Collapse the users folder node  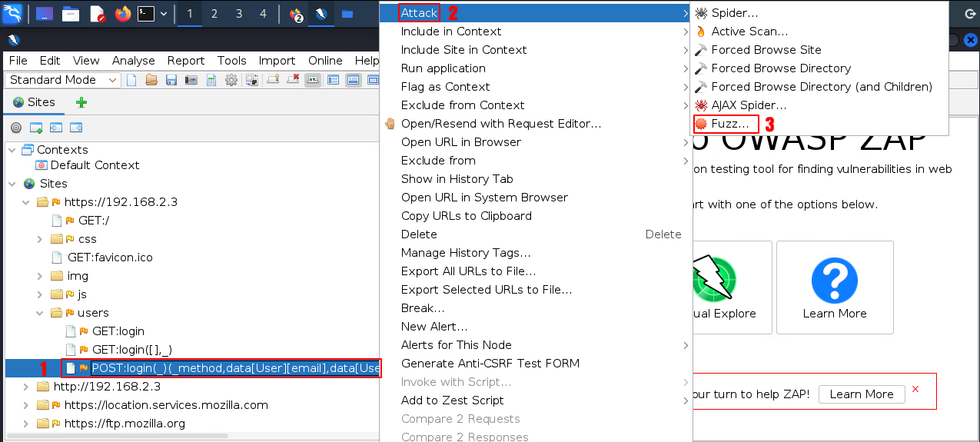point(41,313)
